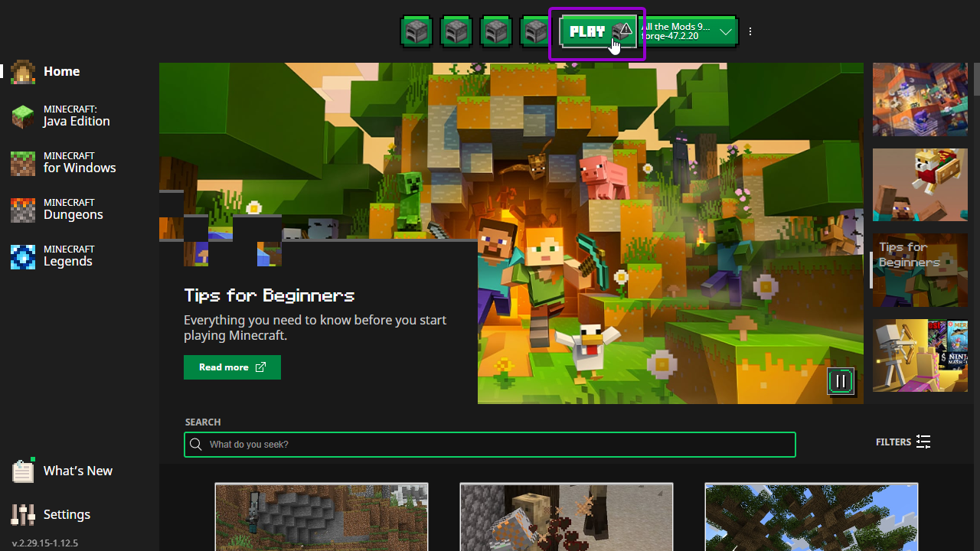Click the Read more link
The height and width of the screenshot is (551, 980).
(x=232, y=367)
